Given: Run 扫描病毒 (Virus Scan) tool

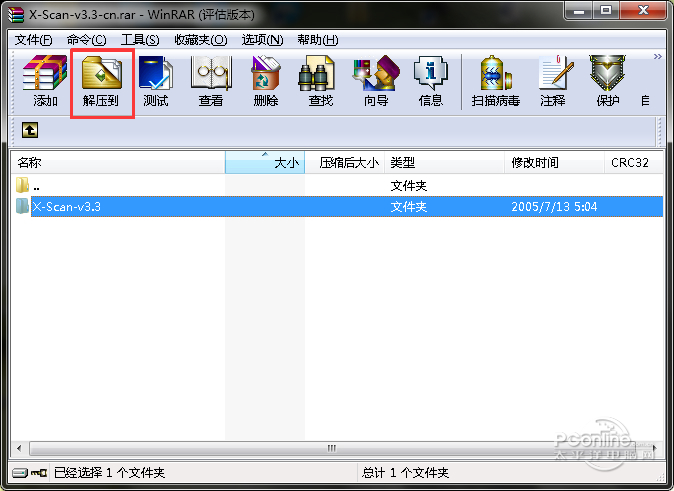Looking at the screenshot, I should (496, 82).
